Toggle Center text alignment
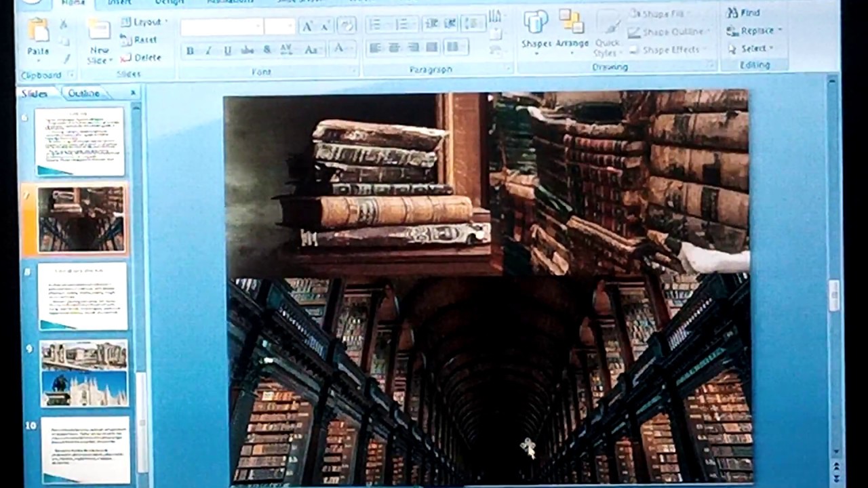Screen dimensions: 868x488 tap(394, 47)
